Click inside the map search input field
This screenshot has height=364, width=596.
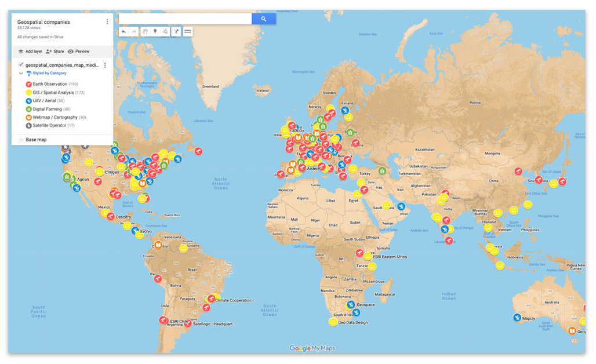[186, 19]
